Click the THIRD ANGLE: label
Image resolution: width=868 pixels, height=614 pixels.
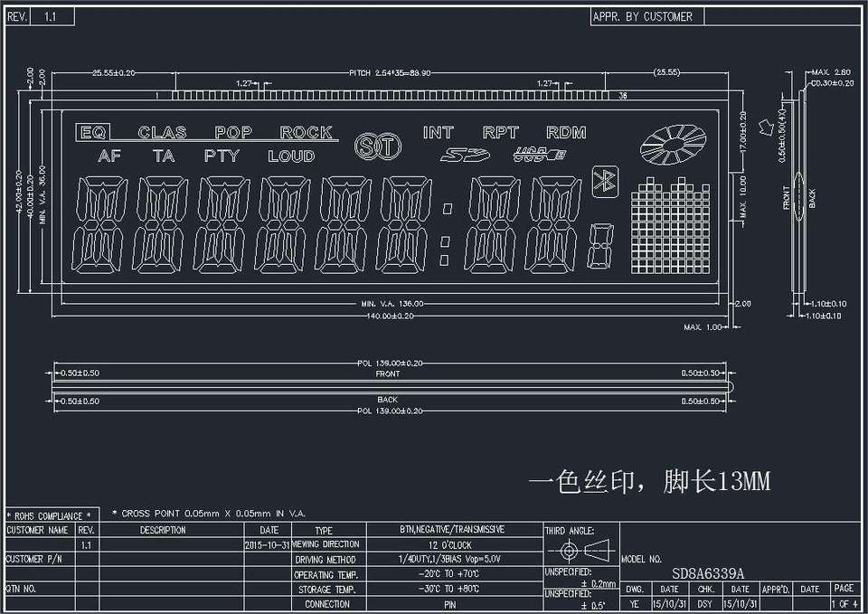pyautogui.click(x=570, y=531)
